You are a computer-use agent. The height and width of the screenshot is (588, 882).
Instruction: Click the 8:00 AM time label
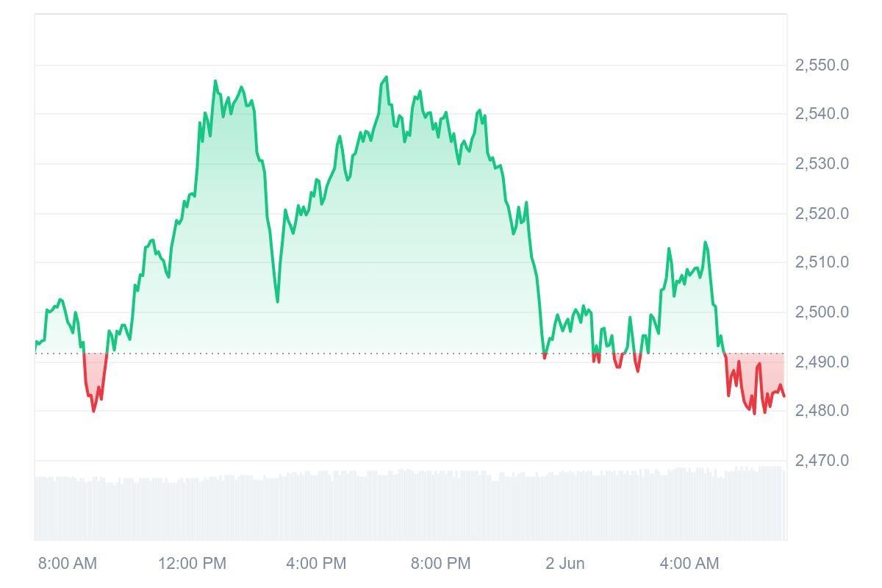click(x=68, y=564)
